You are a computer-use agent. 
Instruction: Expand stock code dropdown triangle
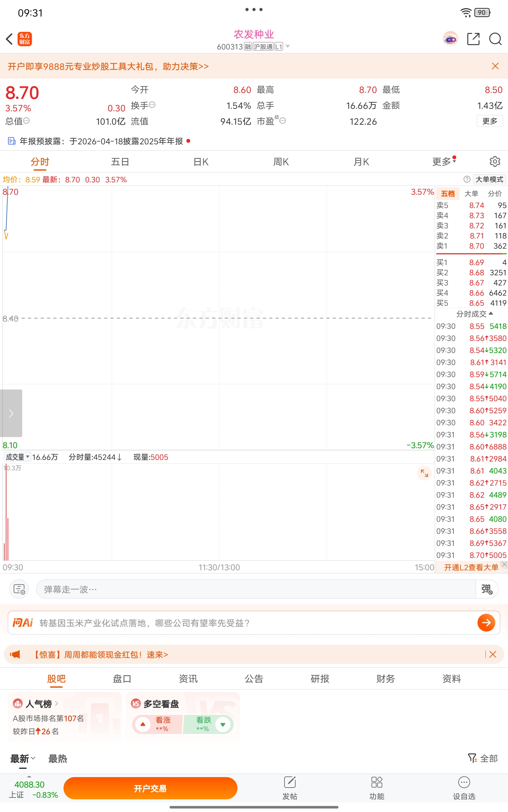pos(288,46)
